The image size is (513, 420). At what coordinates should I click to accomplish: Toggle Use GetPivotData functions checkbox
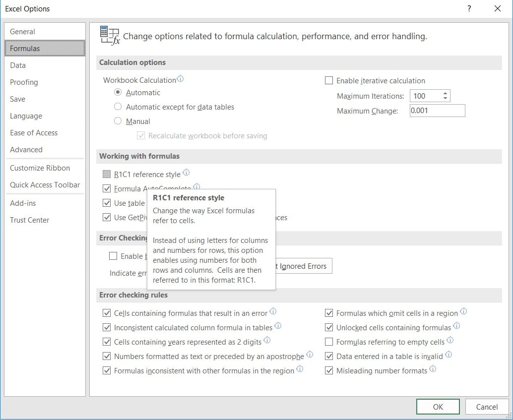pos(107,217)
